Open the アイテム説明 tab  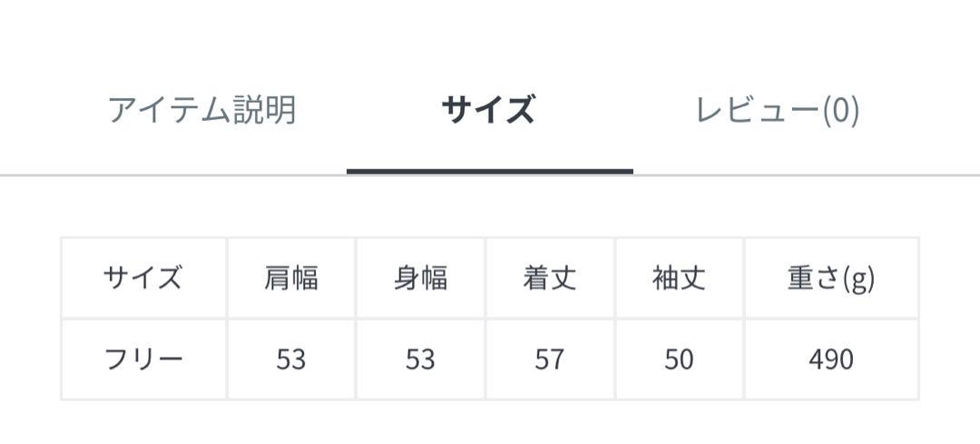pyautogui.click(x=201, y=111)
